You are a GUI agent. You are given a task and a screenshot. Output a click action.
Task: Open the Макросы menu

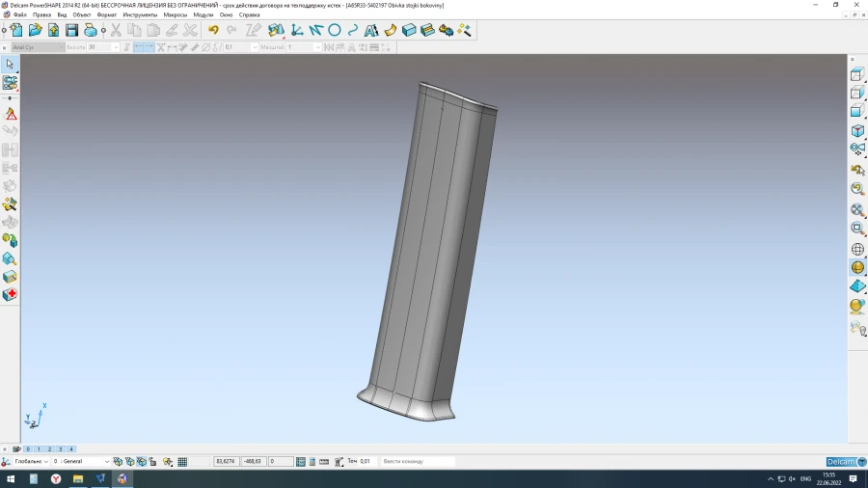(x=176, y=15)
